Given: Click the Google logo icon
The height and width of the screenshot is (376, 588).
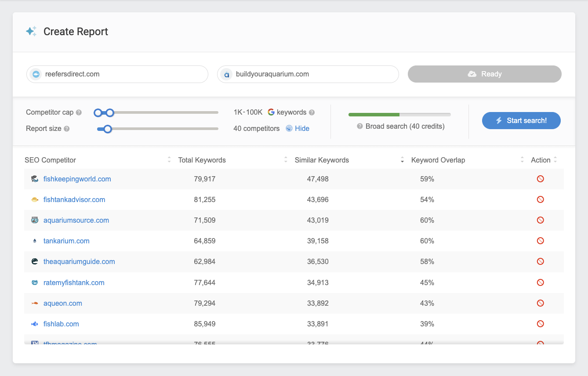Looking at the screenshot, I should click(271, 112).
